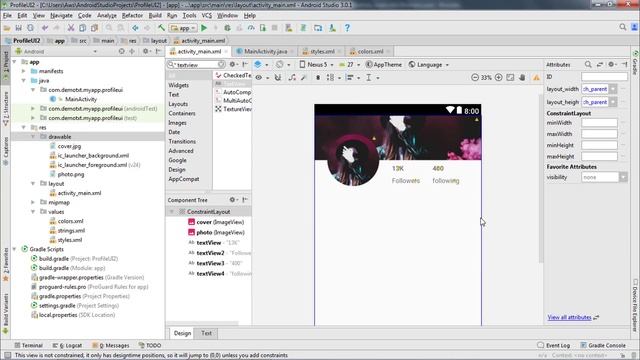The image size is (640, 360).
Task: Click the Synchronize toolbar icon
Action: point(30,28)
